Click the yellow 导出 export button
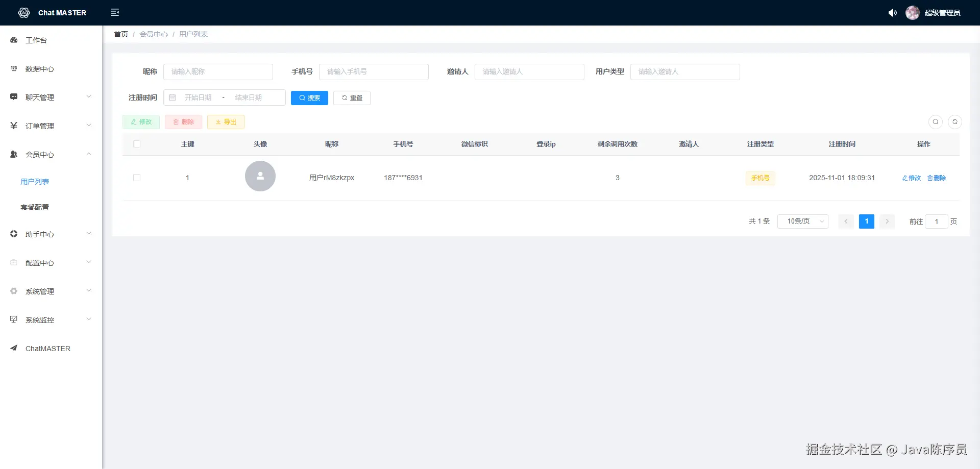Screen dimensions: 980x469 click(x=226, y=122)
